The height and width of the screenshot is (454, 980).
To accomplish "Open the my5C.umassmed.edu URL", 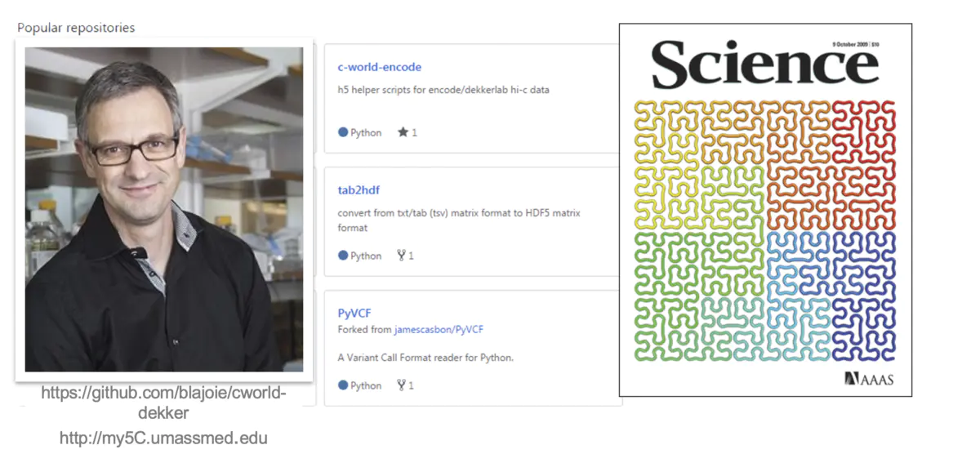I will point(163,438).
